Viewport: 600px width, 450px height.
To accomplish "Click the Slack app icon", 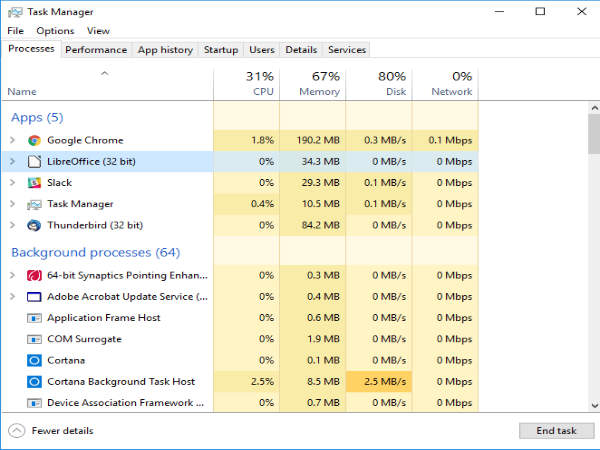I will tap(34, 183).
